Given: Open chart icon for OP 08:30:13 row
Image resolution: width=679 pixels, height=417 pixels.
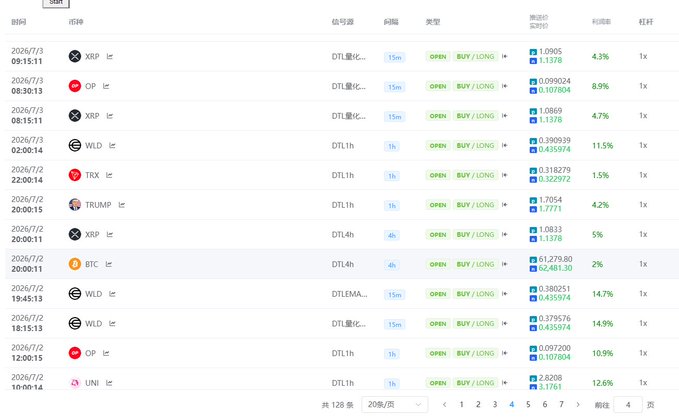Looking at the screenshot, I should 106,86.
